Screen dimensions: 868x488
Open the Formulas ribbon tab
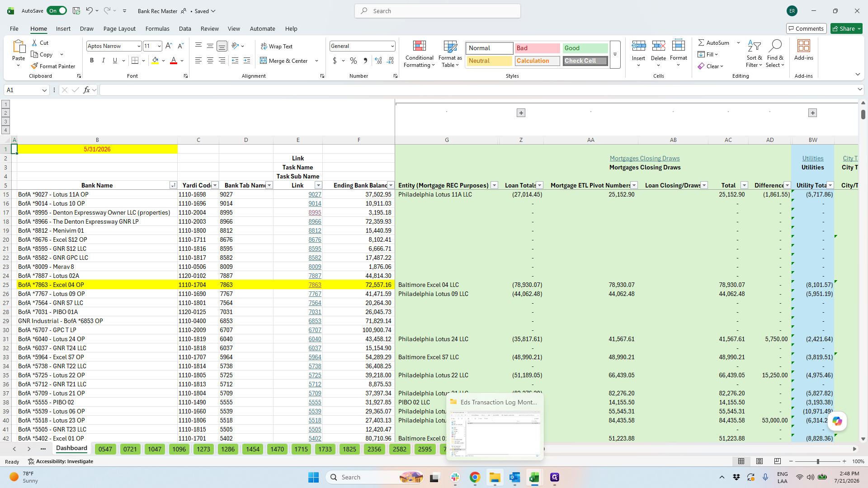[157, 28]
